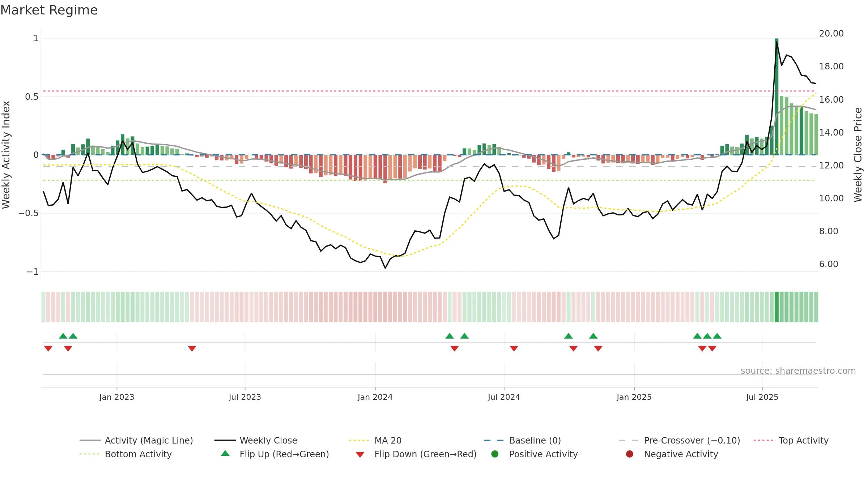Toggle the Top Activity legend entry
The height and width of the screenshot is (488, 868).
pyautogui.click(x=791, y=440)
